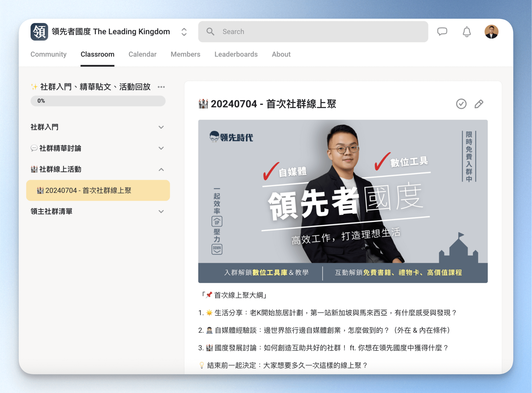Click the 領主社群清單 section title
The image size is (532, 393).
pyautogui.click(x=51, y=211)
